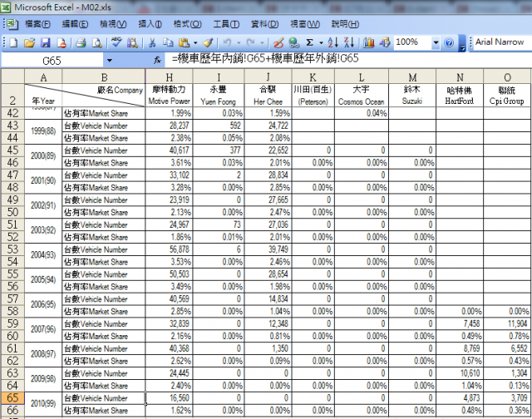Click the Name Box showing G65
The width and height of the screenshot is (532, 419).
52,61
